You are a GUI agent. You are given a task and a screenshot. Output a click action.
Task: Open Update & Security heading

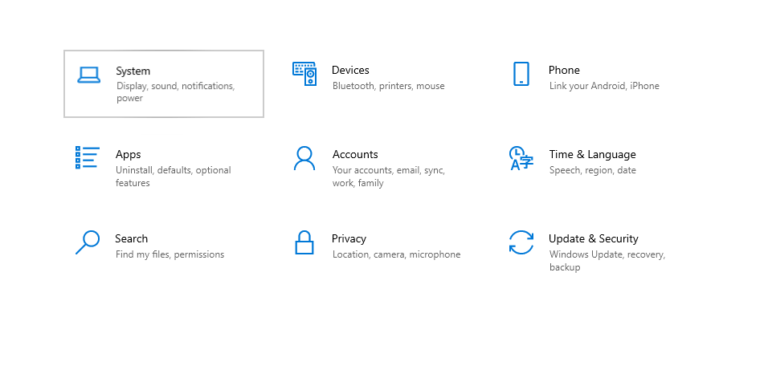tap(593, 239)
